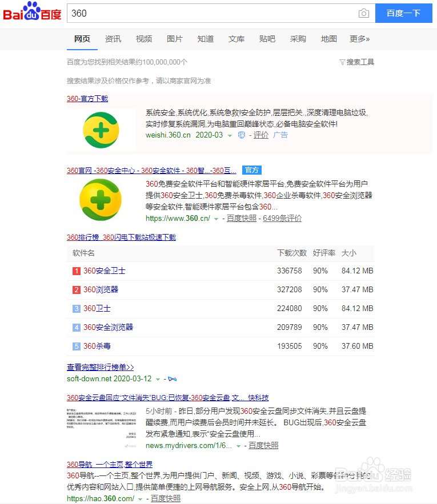Click 好评率 column header
This screenshot has width=437, height=504.
coord(324,253)
